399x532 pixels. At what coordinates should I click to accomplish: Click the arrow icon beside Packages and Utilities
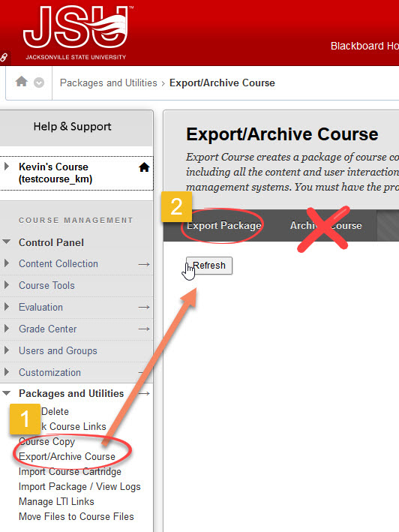pyautogui.click(x=144, y=394)
